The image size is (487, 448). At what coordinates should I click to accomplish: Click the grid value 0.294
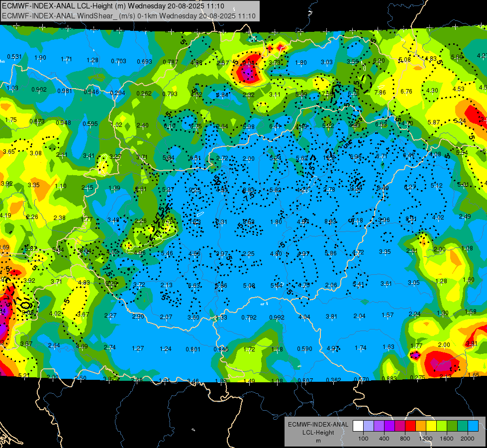tap(117, 93)
